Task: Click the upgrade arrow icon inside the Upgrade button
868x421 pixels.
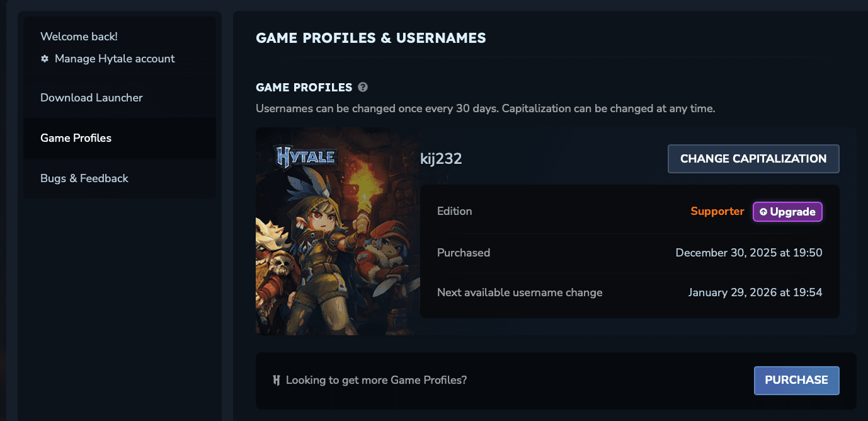Action: 763,212
